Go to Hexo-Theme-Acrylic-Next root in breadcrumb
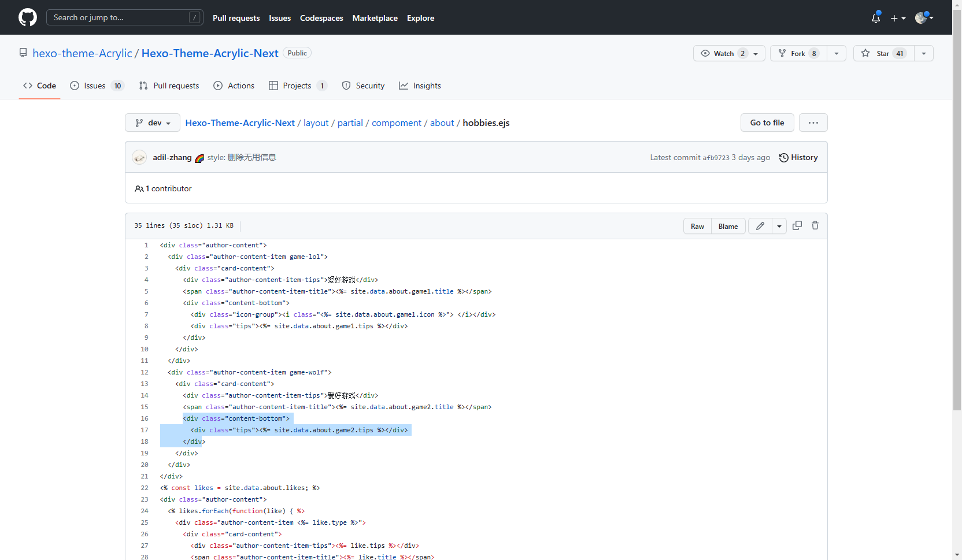This screenshot has width=962, height=560. pyautogui.click(x=240, y=123)
